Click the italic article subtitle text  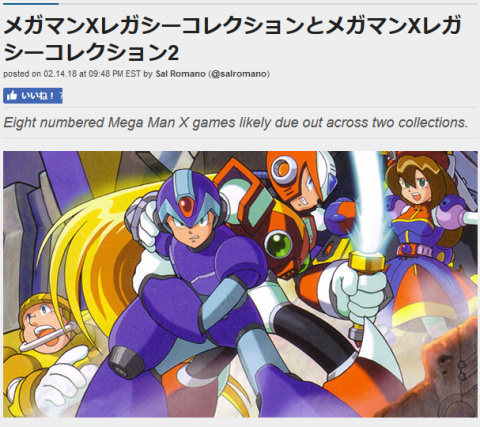236,122
